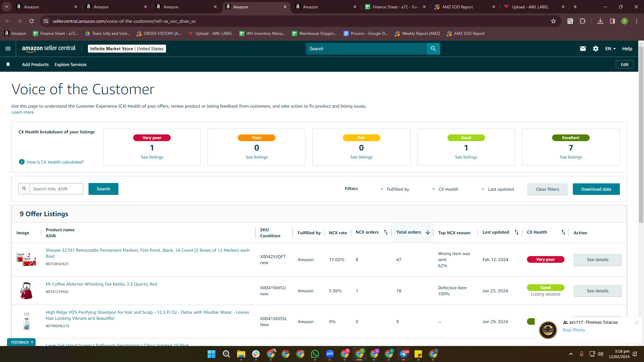The image size is (644, 362).
Task: Click the teal Search button for listings
Action: tap(103, 189)
